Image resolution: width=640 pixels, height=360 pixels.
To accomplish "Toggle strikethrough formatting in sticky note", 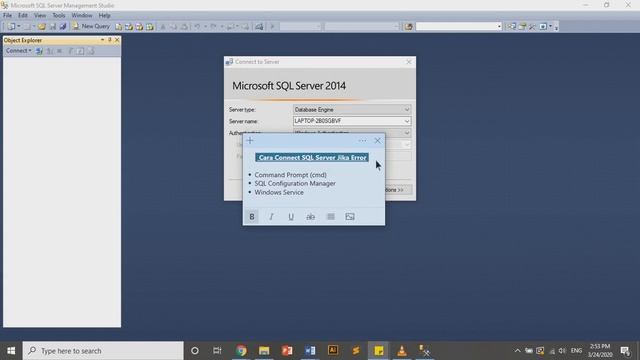I will [x=311, y=217].
